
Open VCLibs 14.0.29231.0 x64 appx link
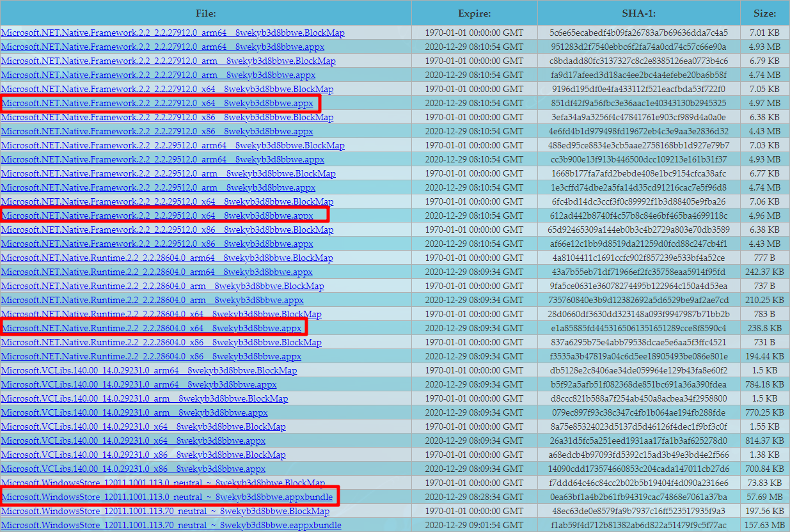click(133, 441)
